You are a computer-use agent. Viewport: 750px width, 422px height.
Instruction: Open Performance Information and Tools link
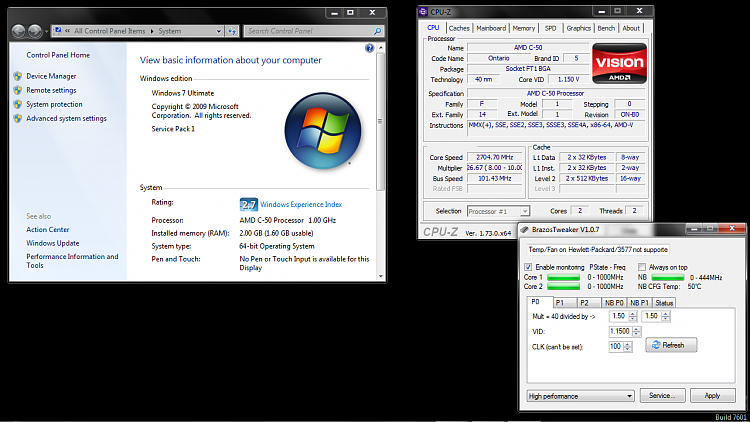tap(72, 261)
